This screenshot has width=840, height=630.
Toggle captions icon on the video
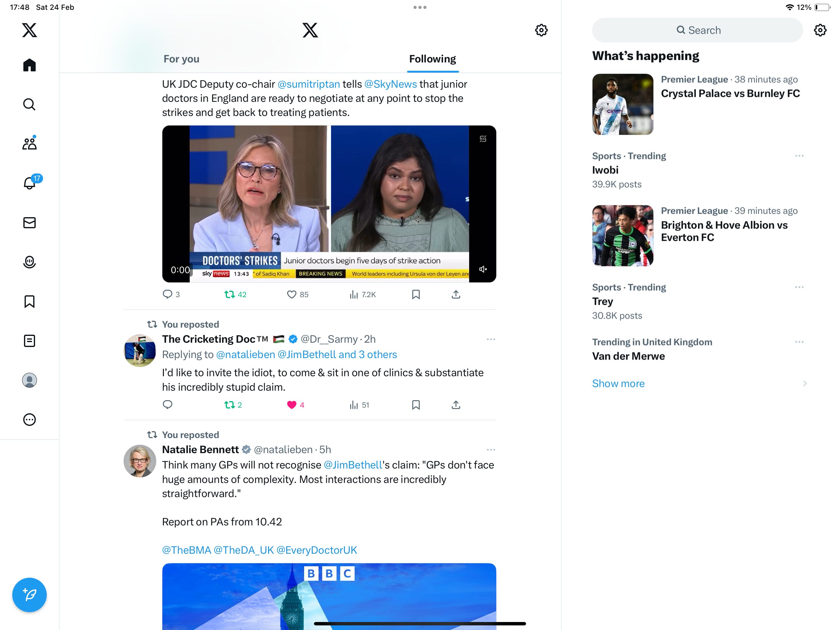tap(483, 139)
